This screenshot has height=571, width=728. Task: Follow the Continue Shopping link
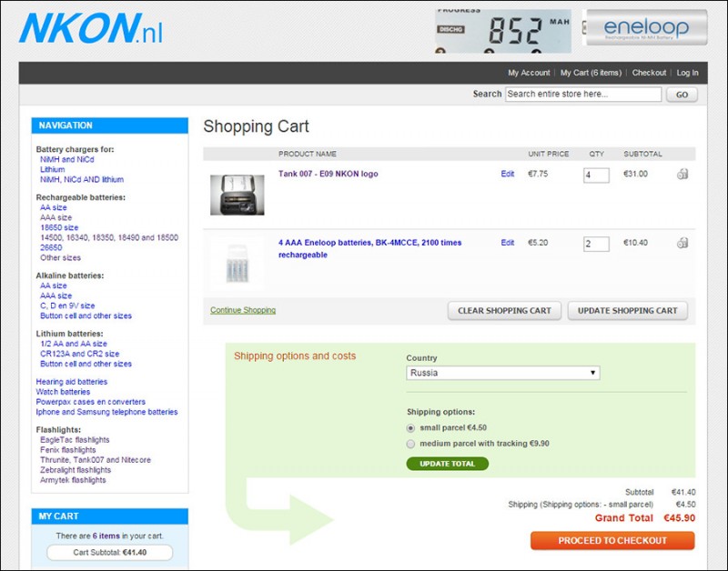243,310
